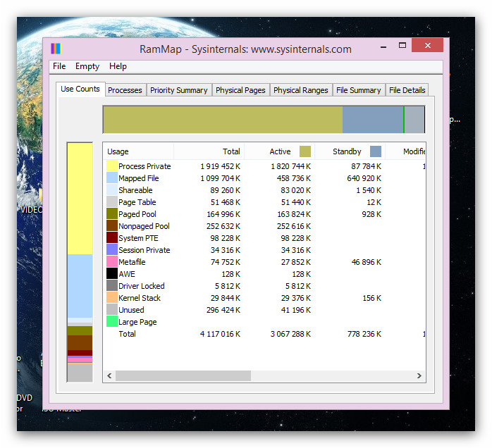Sort by the Total column header
Screen dimensions: 492x448
pyautogui.click(x=209, y=151)
